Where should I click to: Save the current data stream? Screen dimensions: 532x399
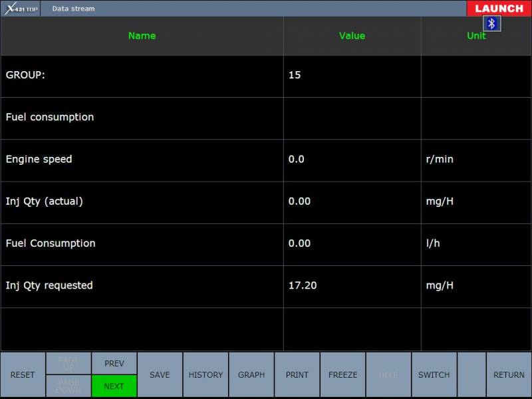click(160, 375)
